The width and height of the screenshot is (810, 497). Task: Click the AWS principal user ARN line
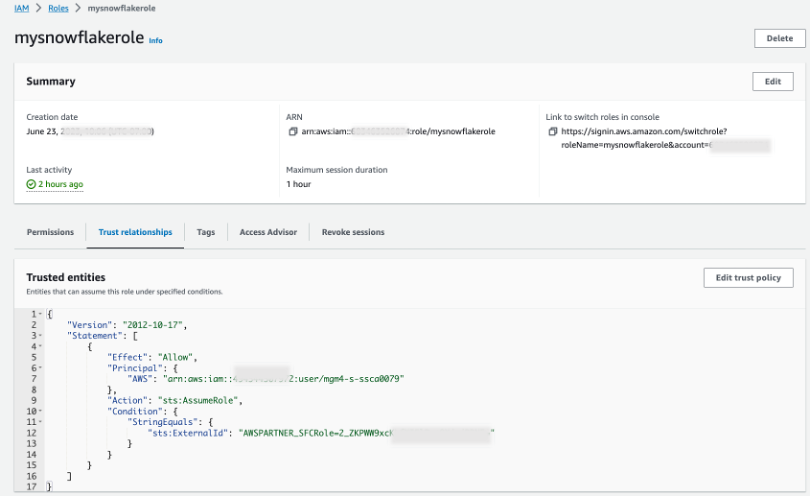[x=266, y=379]
